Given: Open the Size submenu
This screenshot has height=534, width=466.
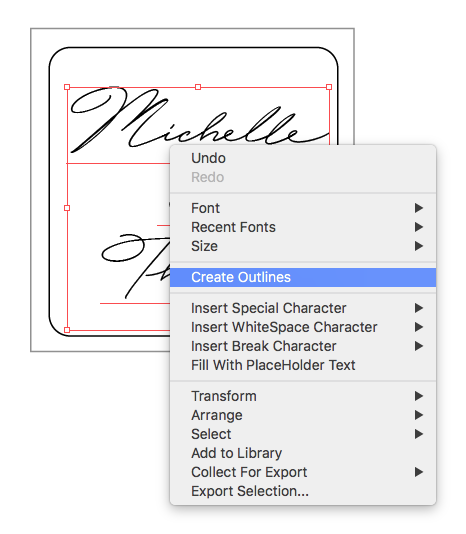Looking at the screenshot, I should click(303, 246).
